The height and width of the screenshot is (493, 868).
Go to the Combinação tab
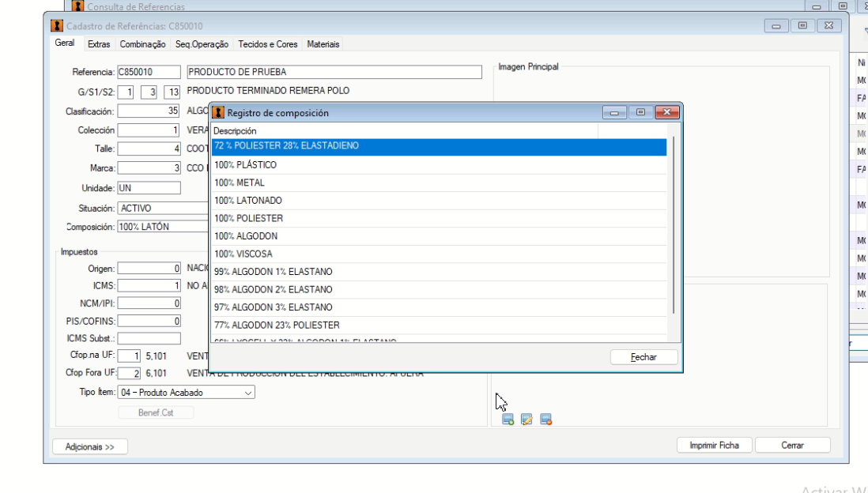coord(143,44)
